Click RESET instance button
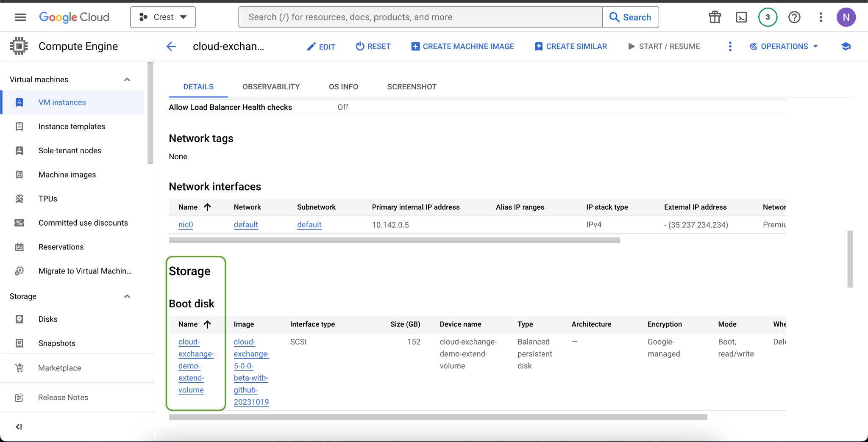This screenshot has height=442, width=868. click(373, 47)
